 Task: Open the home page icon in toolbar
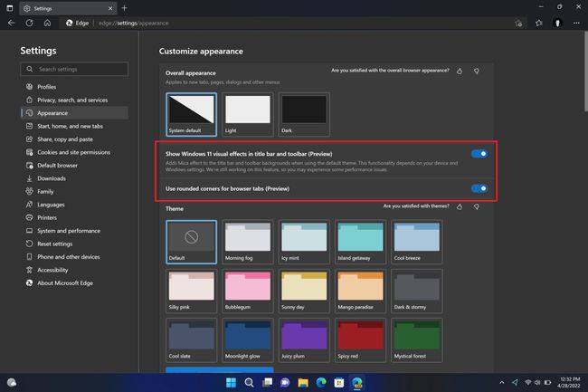(47, 23)
